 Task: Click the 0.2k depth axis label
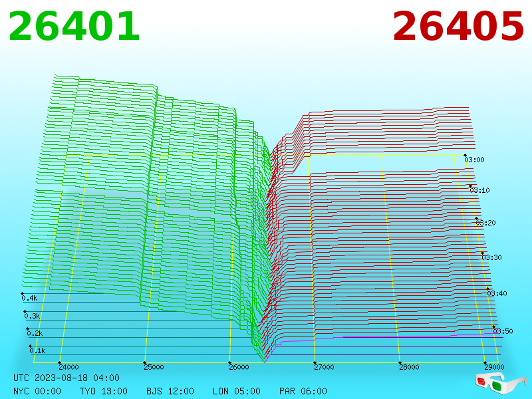tap(35, 334)
